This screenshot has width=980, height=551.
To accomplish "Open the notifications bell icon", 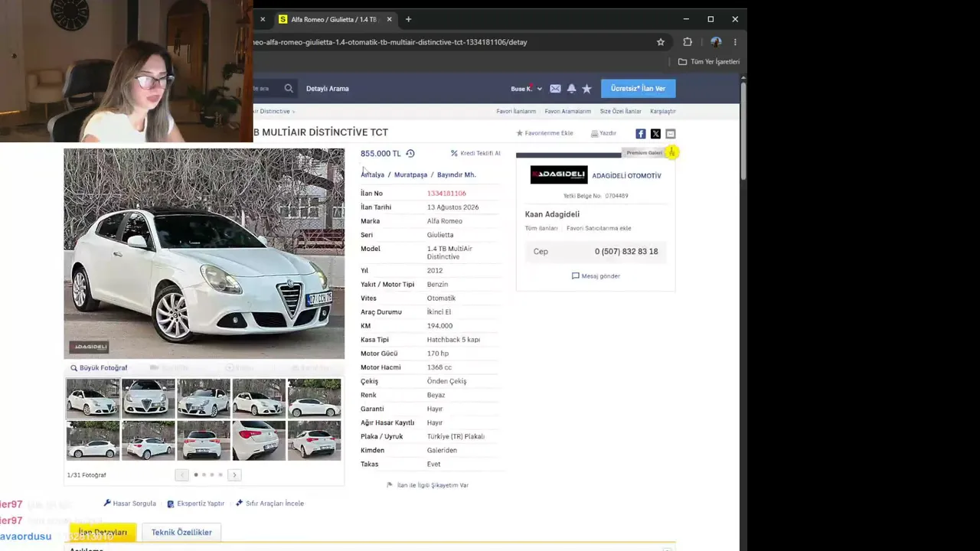I will [x=571, y=89].
